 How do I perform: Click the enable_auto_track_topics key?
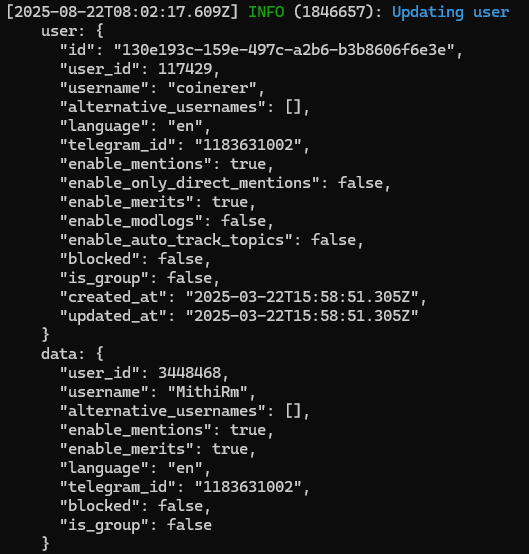pyautogui.click(x=176, y=240)
